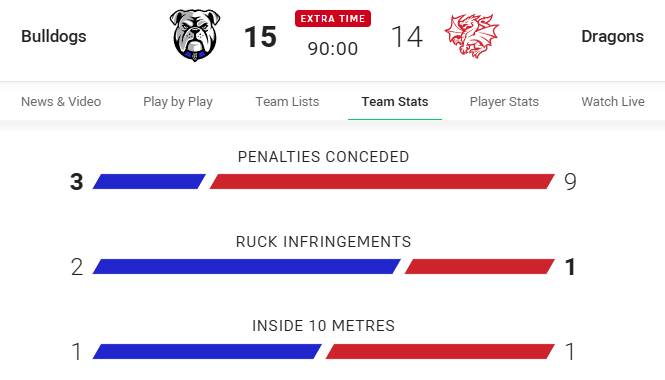Click the Dragons team logo
665x380 pixels.
click(472, 36)
